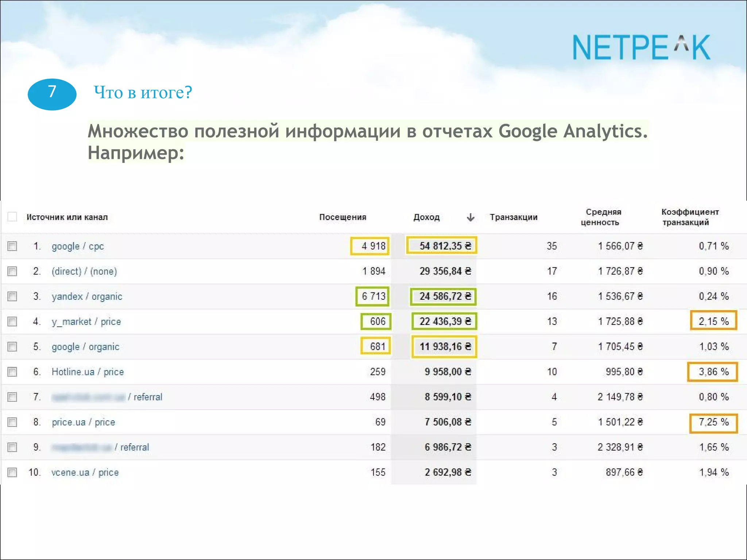747x560 pixels.
Task: Sort by Доход column header
Action: (426, 217)
